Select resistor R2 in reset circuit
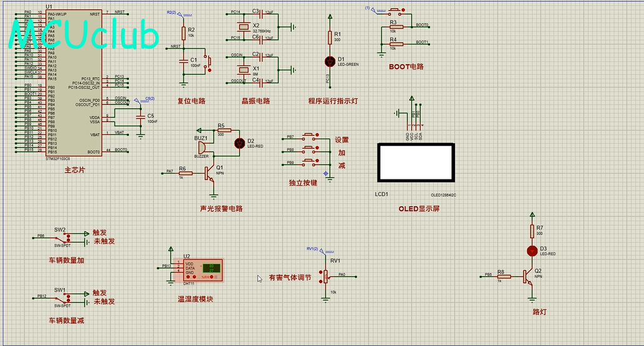The width and height of the screenshot is (644, 346). 183,33
